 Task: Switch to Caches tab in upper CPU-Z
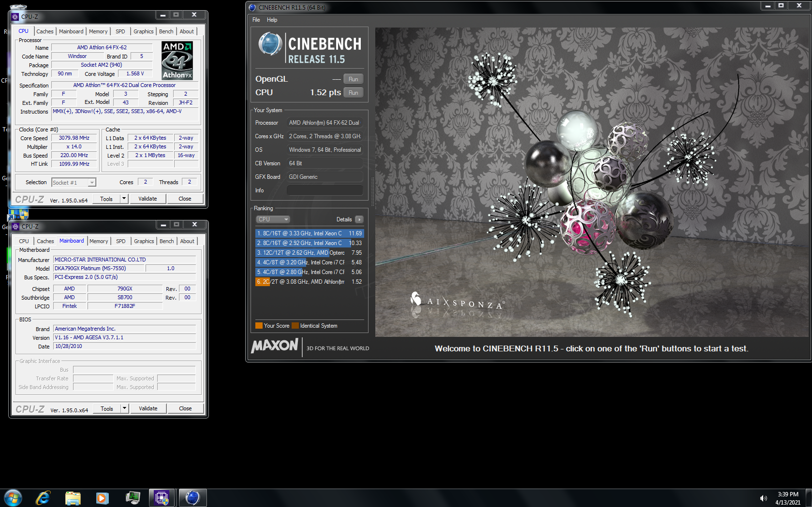click(x=45, y=31)
